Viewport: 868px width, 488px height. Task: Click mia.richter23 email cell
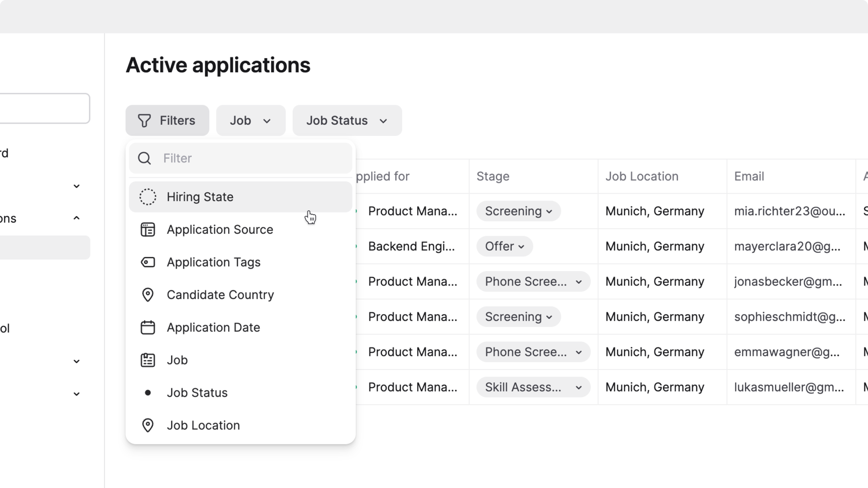point(790,211)
